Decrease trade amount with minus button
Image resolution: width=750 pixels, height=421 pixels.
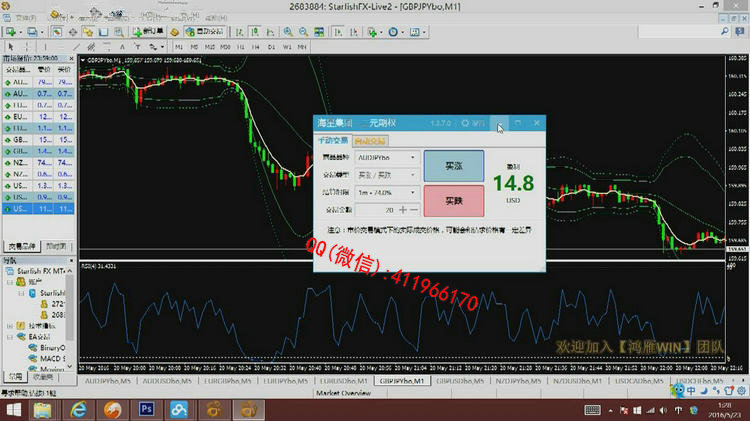coord(414,210)
